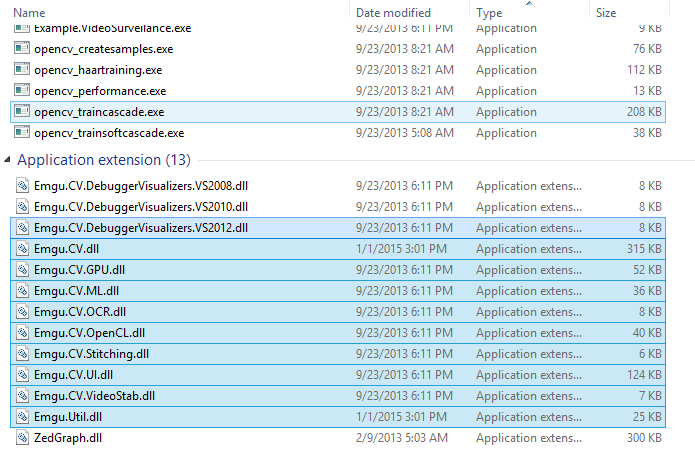Click the opencv_createsamples.exe icon

click(23, 49)
